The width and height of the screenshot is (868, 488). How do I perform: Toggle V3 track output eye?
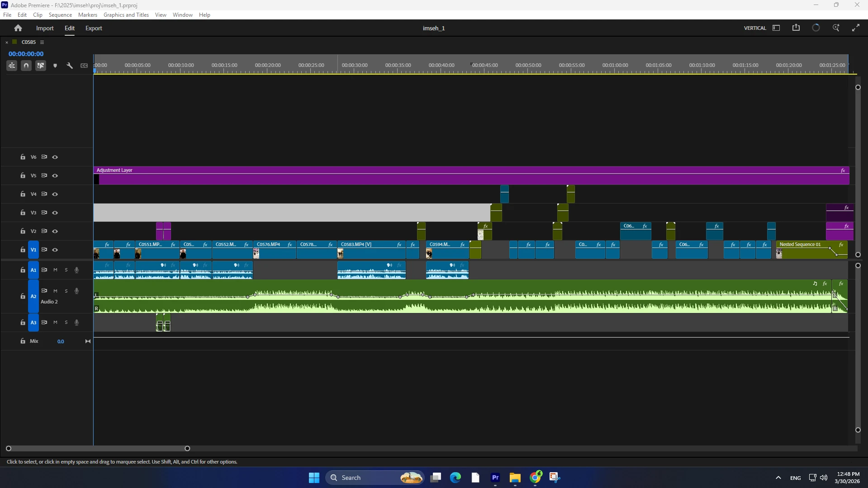[x=55, y=213]
